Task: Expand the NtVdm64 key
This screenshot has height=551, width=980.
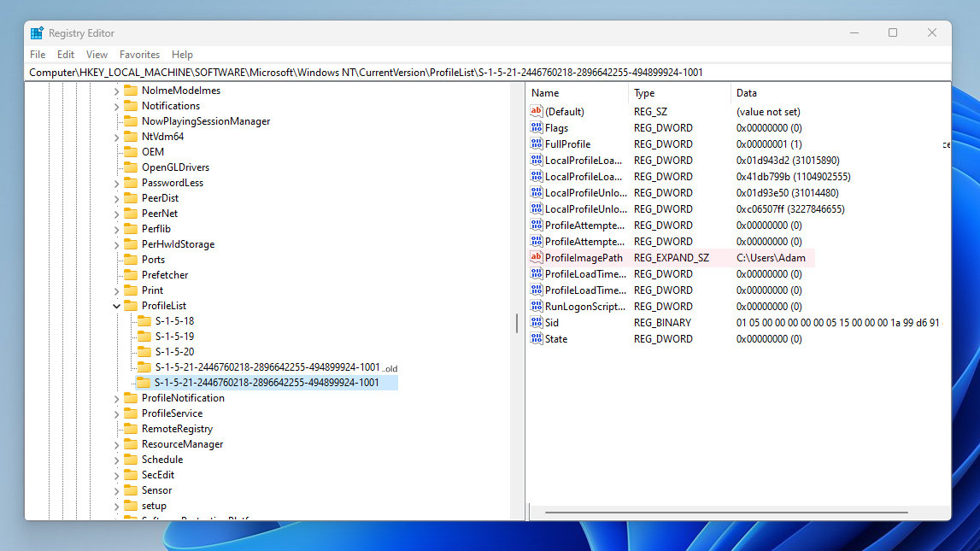Action: 116,138
